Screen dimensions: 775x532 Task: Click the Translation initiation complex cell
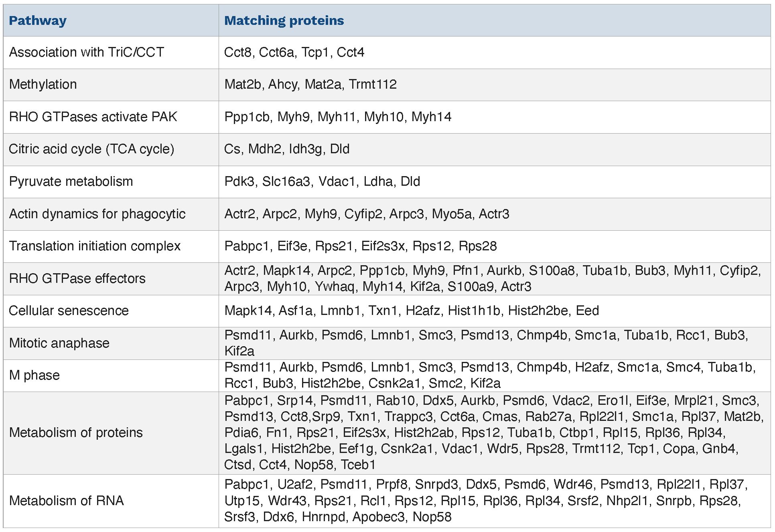click(x=95, y=246)
